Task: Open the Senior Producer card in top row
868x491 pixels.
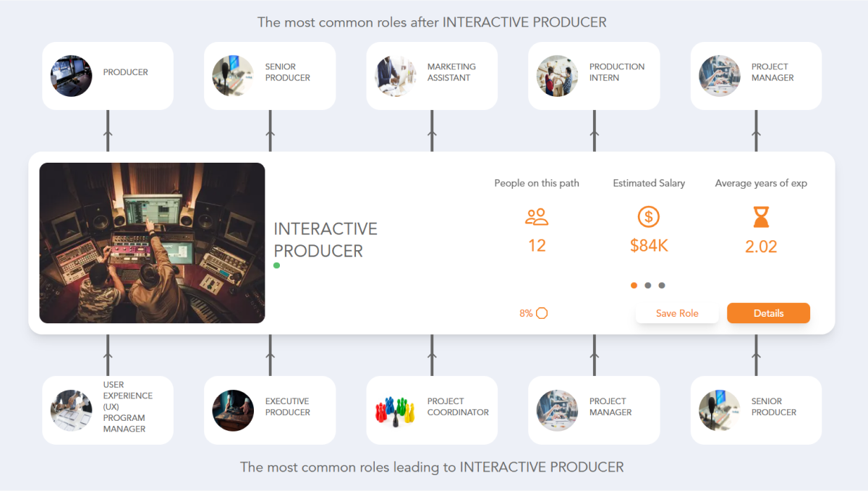Action: coord(269,75)
